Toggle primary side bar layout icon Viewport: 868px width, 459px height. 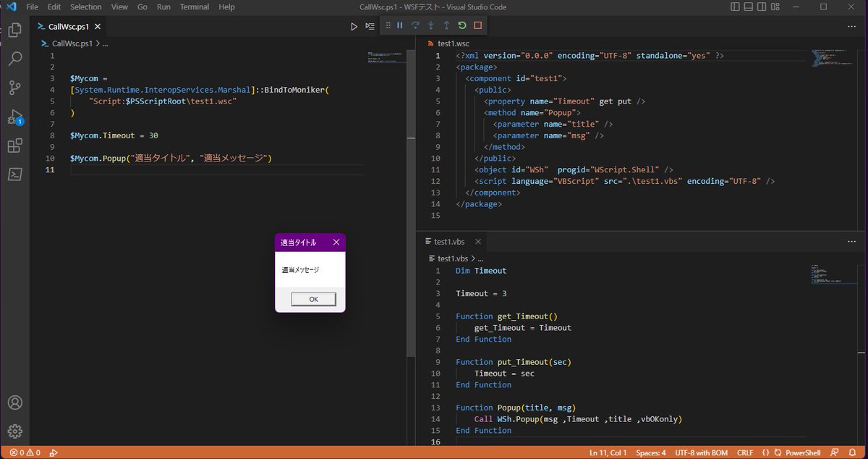736,7
